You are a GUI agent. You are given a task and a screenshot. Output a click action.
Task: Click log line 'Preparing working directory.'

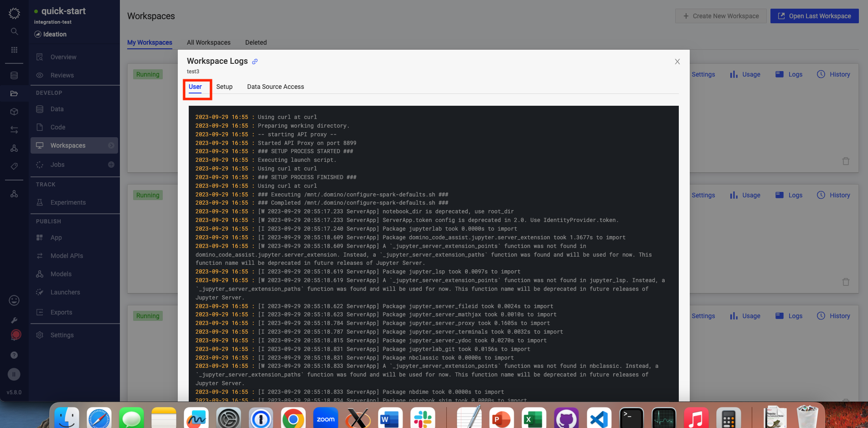[x=304, y=126]
